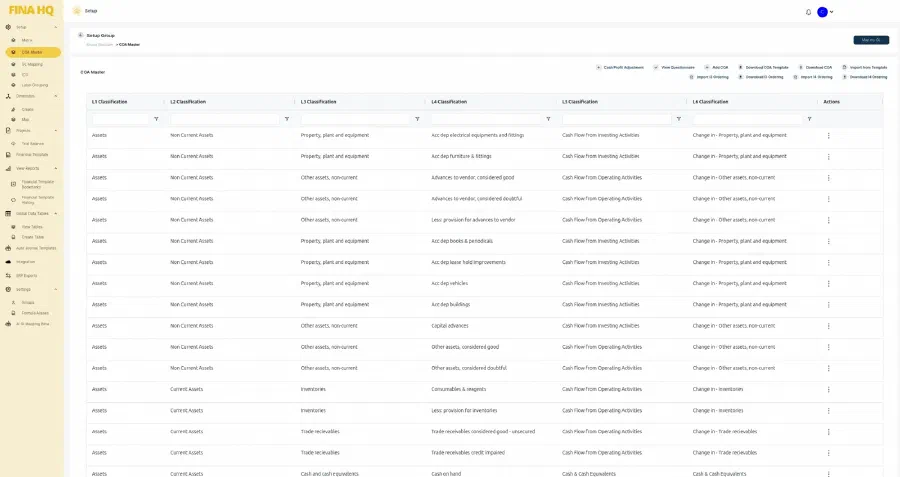Open GL Mapping in sidebar
Screen dimensions: 900x477
click(x=32, y=64)
